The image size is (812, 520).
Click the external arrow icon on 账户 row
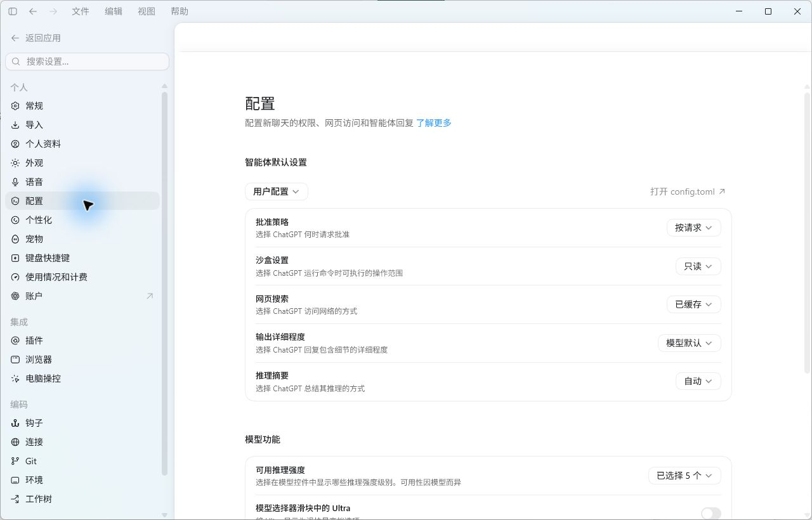pos(150,296)
